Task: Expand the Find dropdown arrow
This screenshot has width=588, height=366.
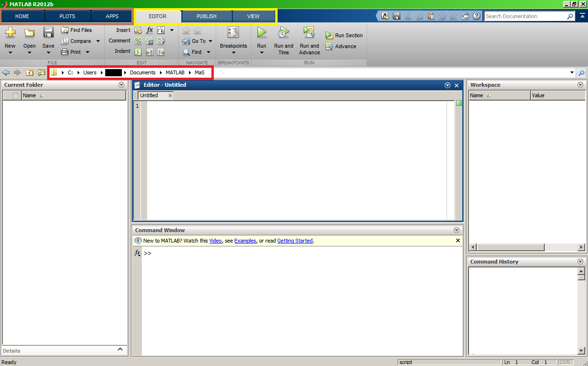Action: coord(209,52)
